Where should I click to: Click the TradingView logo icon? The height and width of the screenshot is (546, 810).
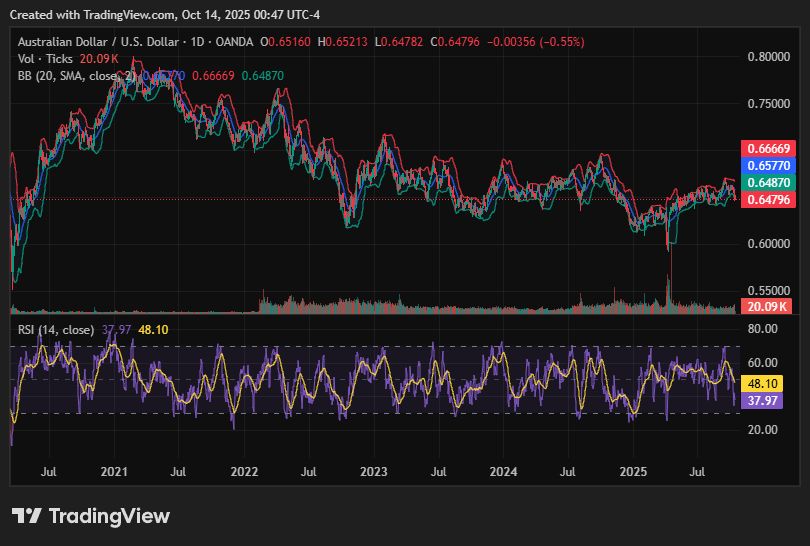point(27,516)
